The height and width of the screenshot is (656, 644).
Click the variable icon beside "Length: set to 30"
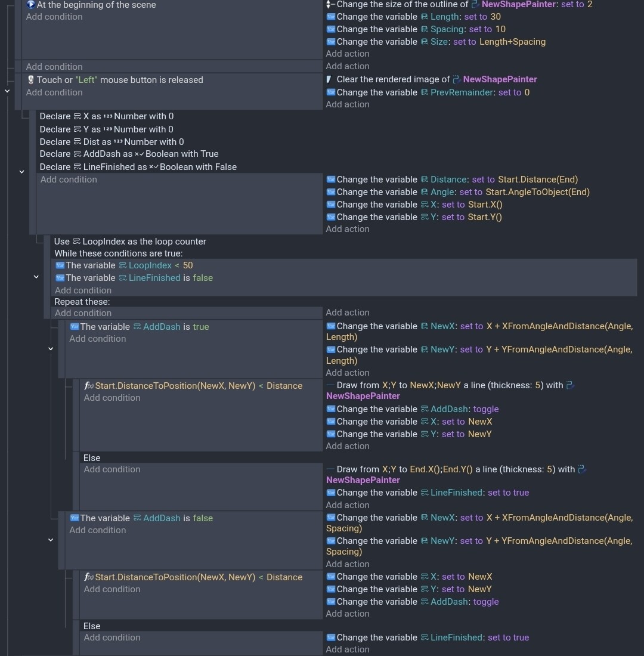(x=331, y=17)
